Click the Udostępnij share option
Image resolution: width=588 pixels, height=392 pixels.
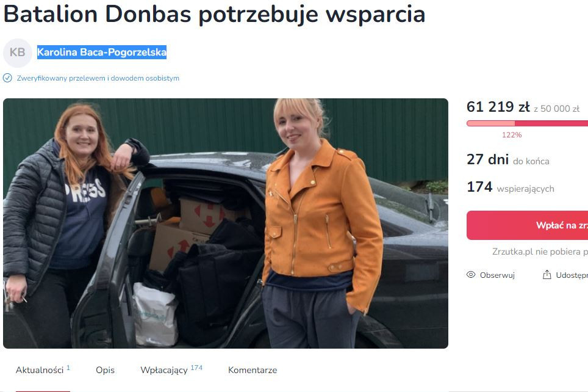point(565,275)
